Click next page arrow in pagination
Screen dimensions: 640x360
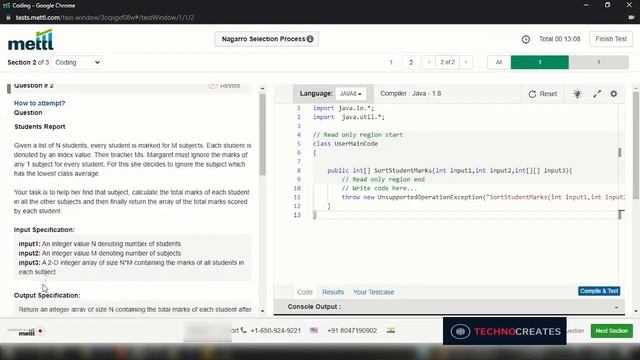click(466, 62)
